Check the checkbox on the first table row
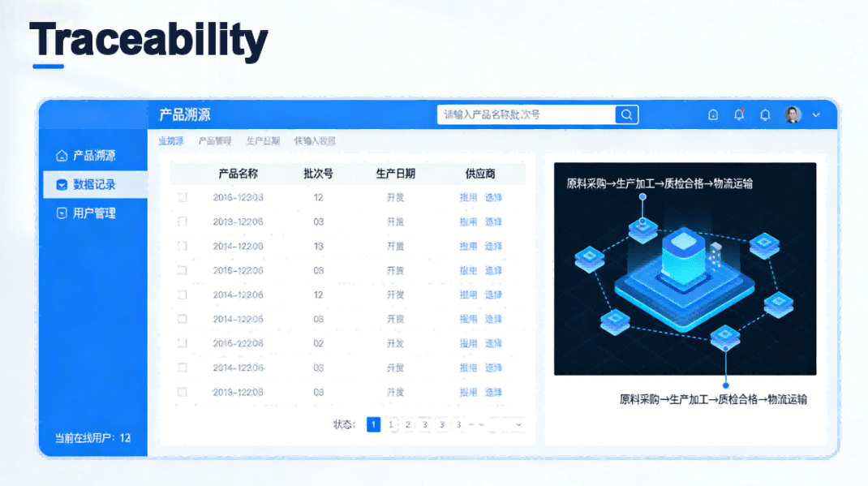Viewport: 868px width, 486px height. click(x=184, y=196)
